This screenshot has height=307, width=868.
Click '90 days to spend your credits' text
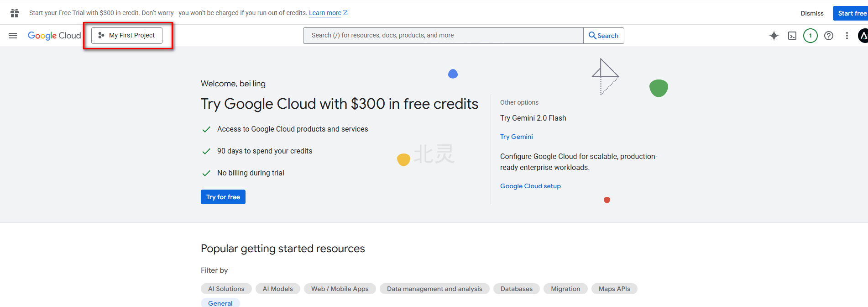(265, 151)
